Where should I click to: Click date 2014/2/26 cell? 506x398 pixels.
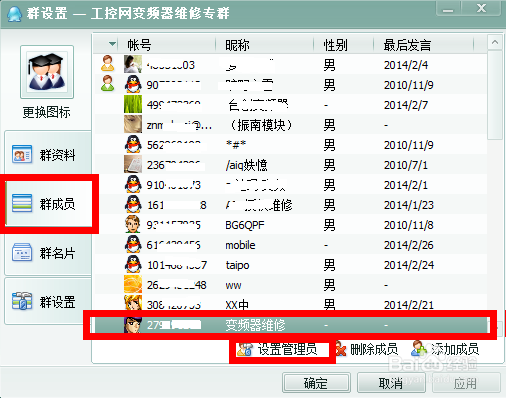click(409, 245)
